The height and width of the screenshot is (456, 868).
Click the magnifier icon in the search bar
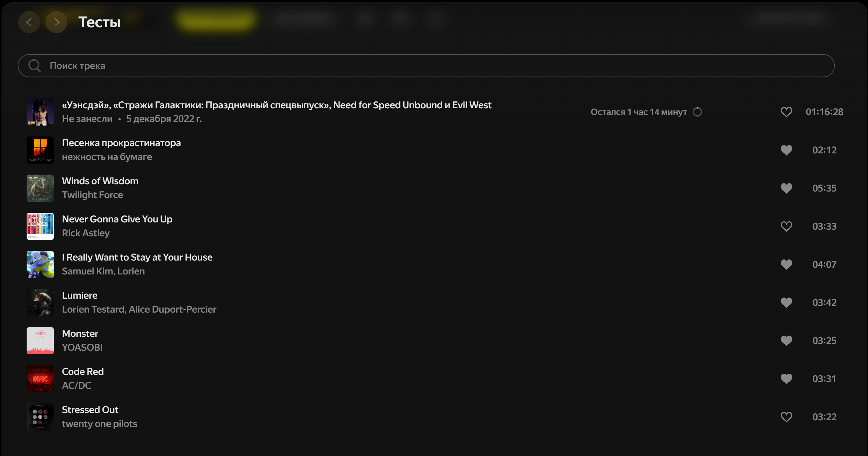[x=34, y=65]
